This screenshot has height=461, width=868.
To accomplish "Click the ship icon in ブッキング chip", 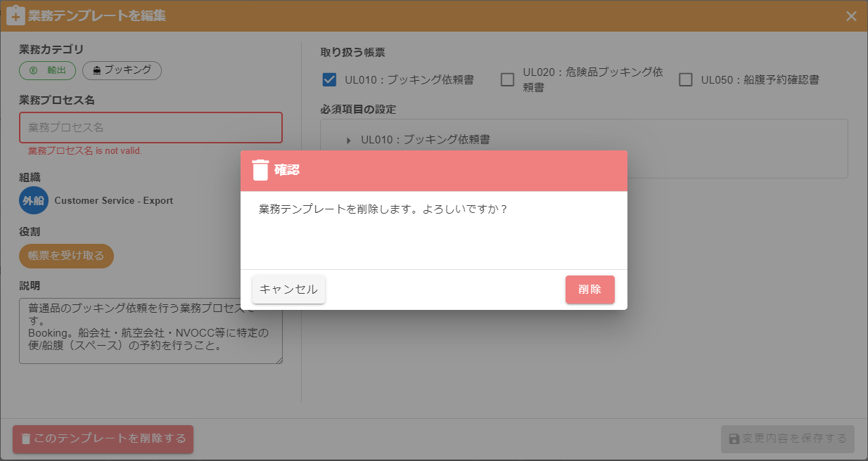I will pyautogui.click(x=96, y=70).
